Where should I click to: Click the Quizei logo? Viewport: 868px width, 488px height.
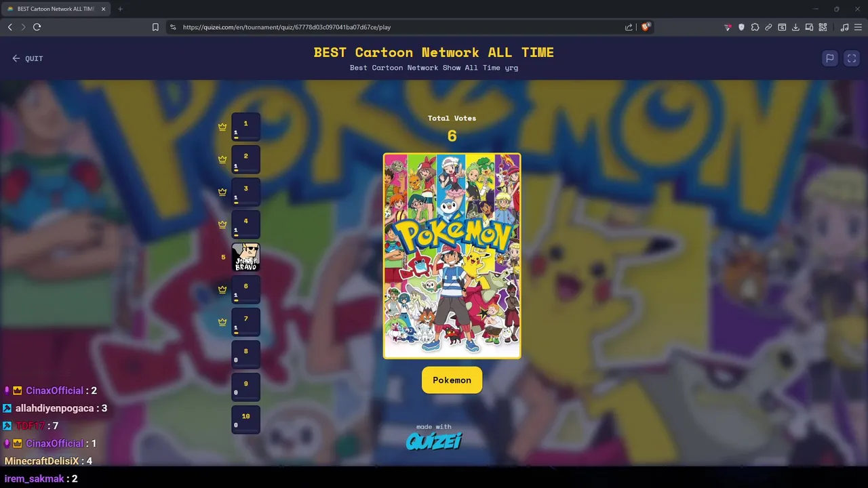(x=434, y=441)
